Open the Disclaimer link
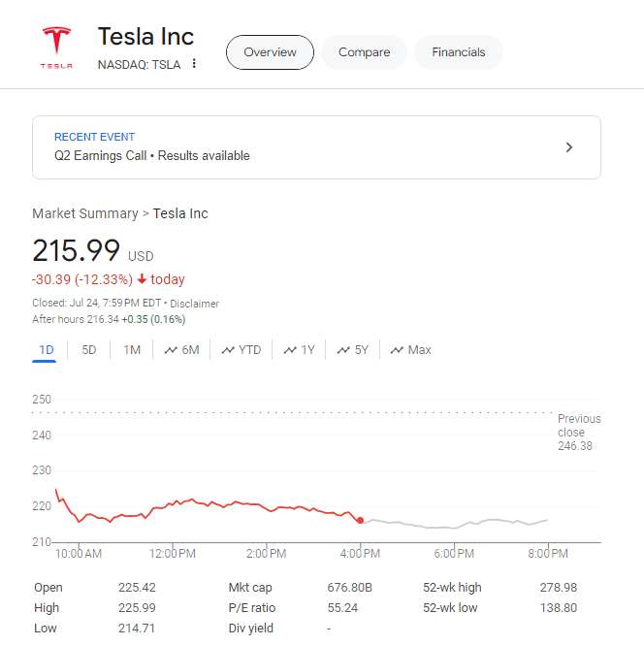 pyautogui.click(x=195, y=304)
